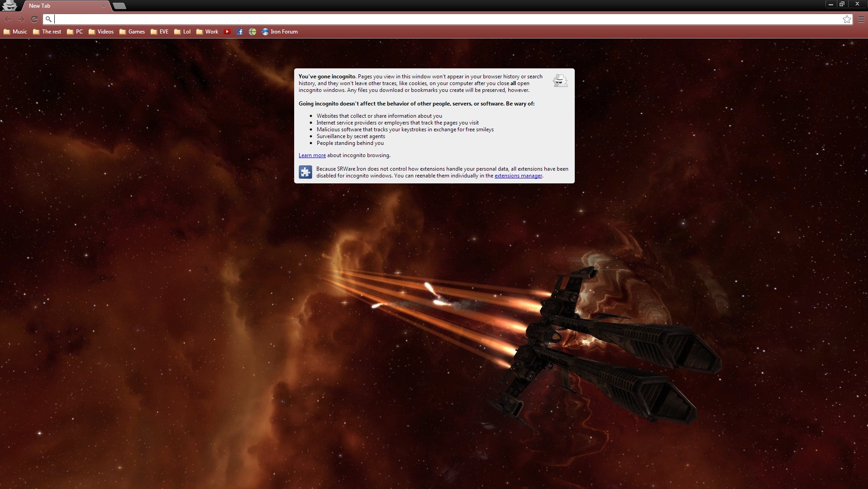The height and width of the screenshot is (489, 868).
Task: Open the YouTube bookmark icon
Action: click(x=227, y=32)
